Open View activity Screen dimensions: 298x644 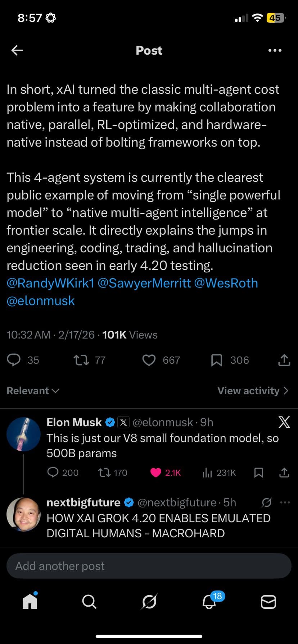pos(253,391)
